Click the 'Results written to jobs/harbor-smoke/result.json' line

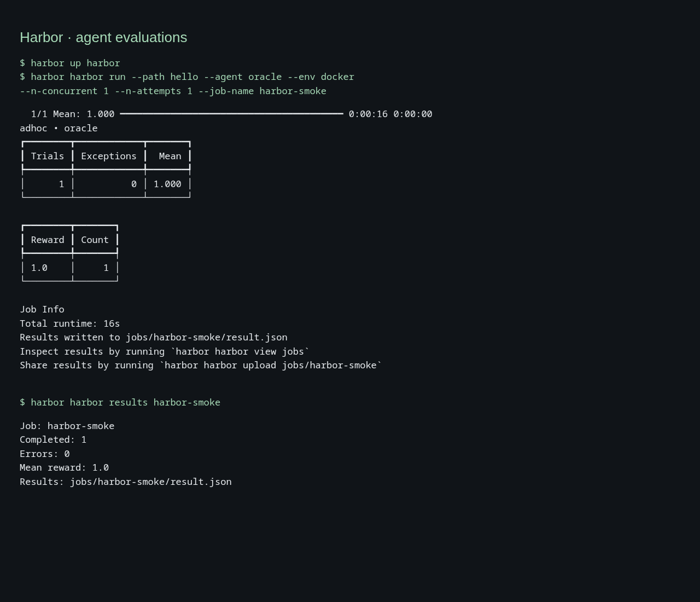[x=154, y=337]
